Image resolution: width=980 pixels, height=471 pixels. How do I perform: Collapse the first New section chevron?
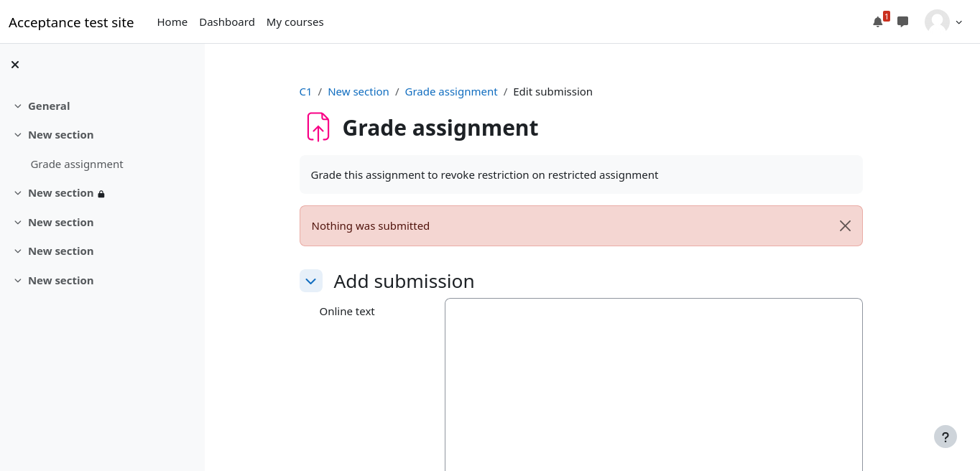[18, 135]
